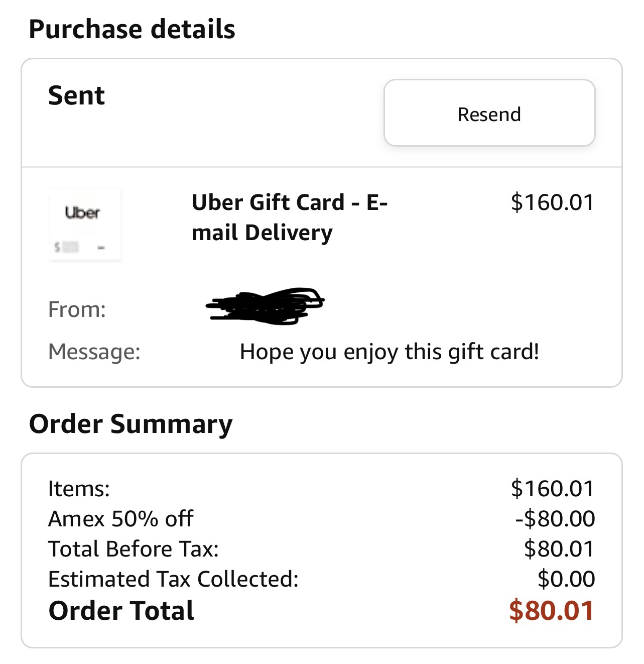Click the Items label in summary
Screen dimensions: 644x664
pos(79,488)
